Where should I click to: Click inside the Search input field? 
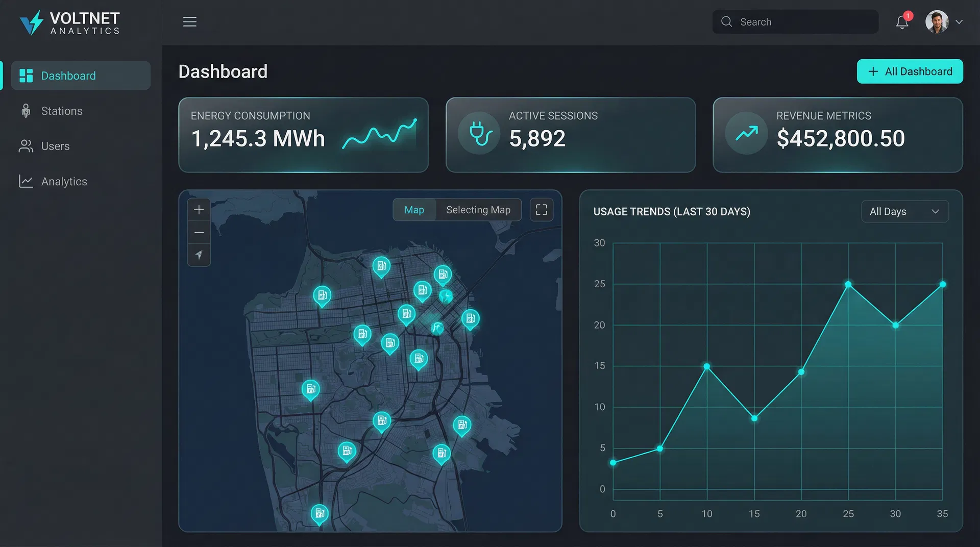(x=795, y=21)
